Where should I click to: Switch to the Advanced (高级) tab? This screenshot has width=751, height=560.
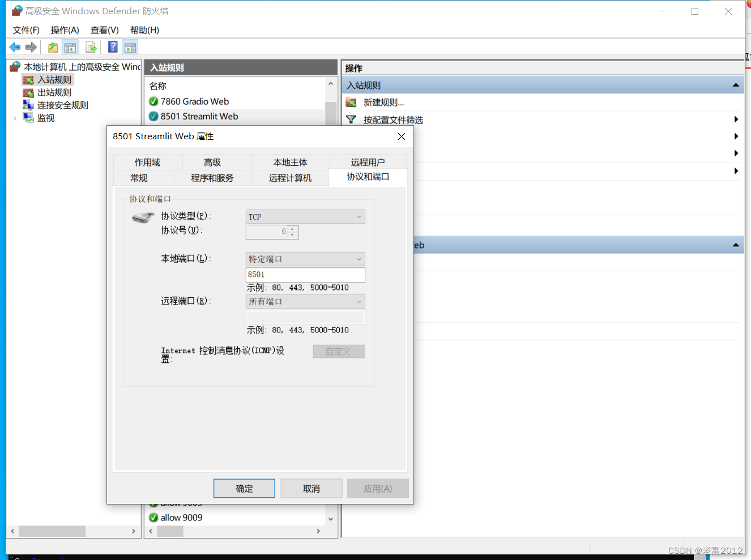pyautogui.click(x=212, y=162)
